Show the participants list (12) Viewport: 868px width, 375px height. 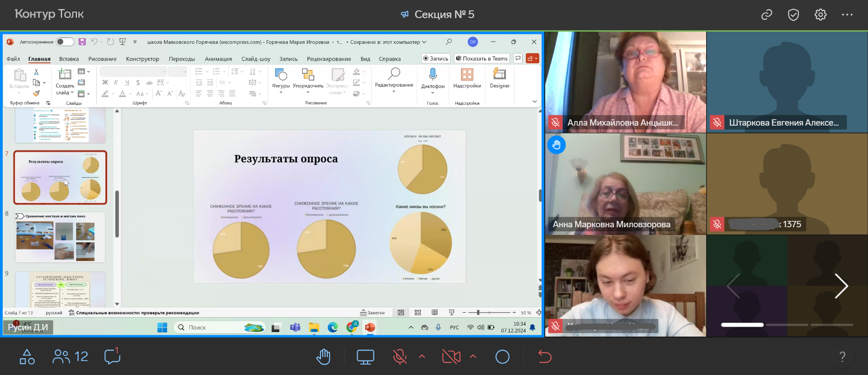(71, 357)
